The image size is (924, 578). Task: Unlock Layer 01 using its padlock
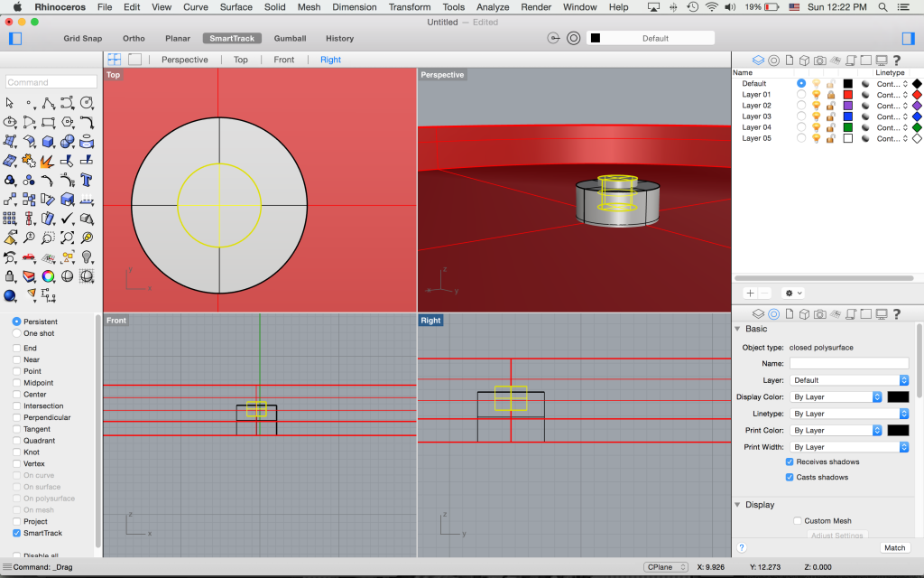[x=831, y=94]
